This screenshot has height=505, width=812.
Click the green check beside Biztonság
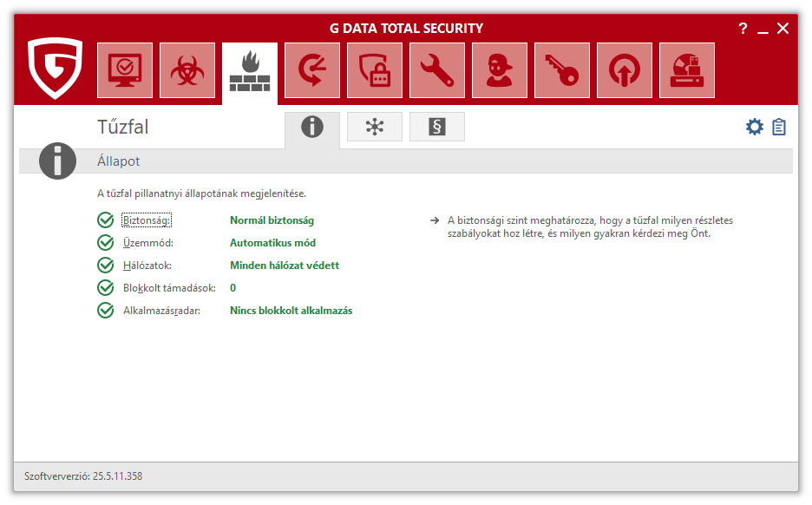(106, 220)
